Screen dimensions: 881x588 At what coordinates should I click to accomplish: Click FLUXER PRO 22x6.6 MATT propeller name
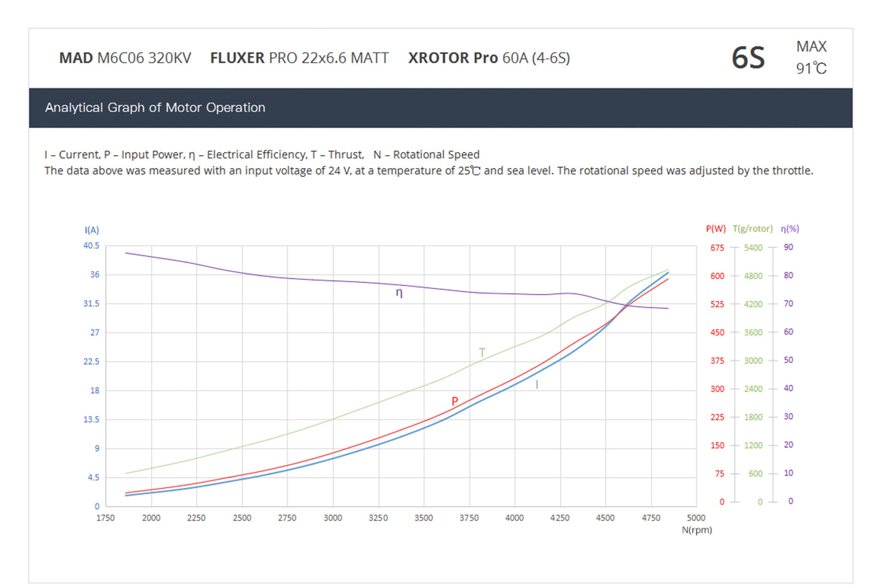pyautogui.click(x=299, y=58)
